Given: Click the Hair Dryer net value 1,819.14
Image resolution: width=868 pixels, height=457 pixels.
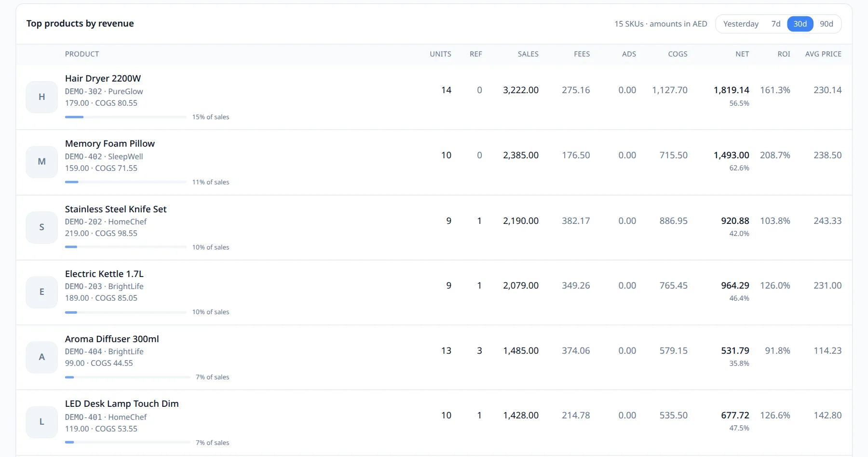Looking at the screenshot, I should (732, 90).
